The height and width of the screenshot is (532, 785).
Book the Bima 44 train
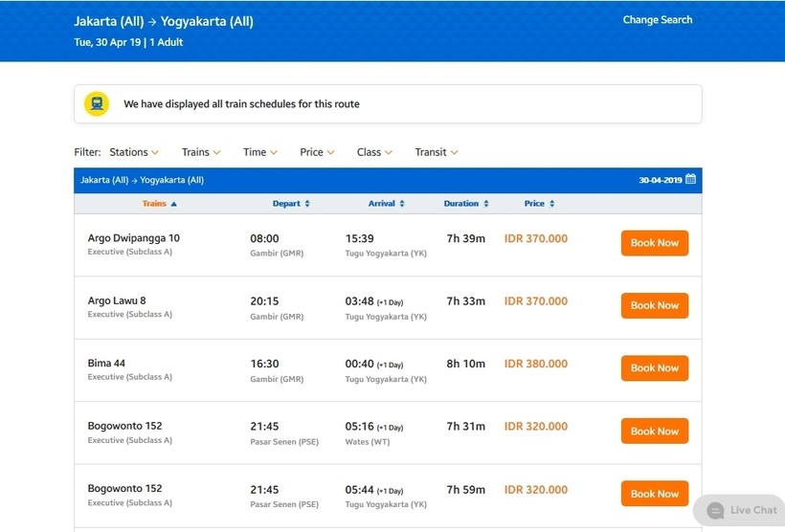tap(655, 368)
